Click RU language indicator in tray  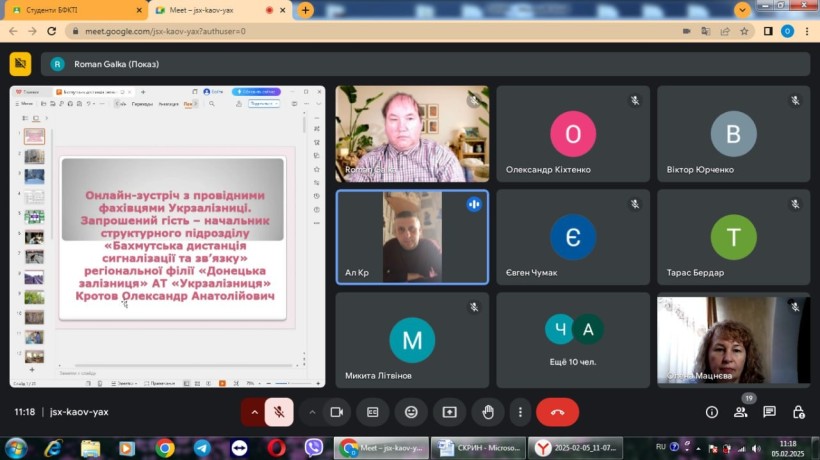pyautogui.click(x=660, y=447)
